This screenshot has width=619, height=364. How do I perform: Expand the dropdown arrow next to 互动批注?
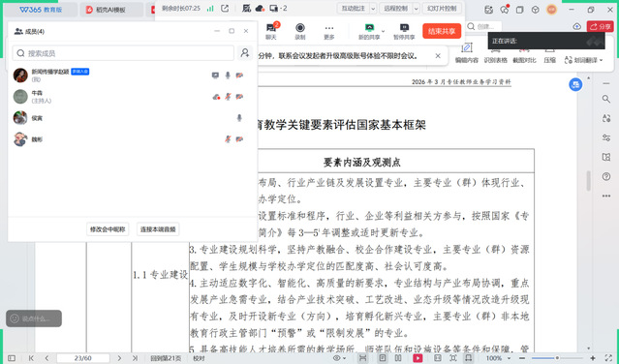[373, 9]
